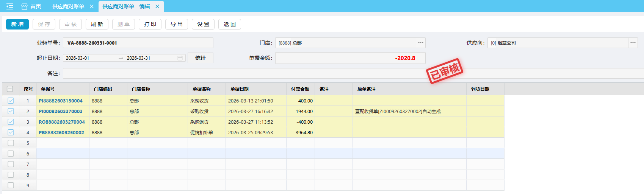Click the home icon in tab bar
The width and height of the screenshot is (644, 194).
[25, 6]
